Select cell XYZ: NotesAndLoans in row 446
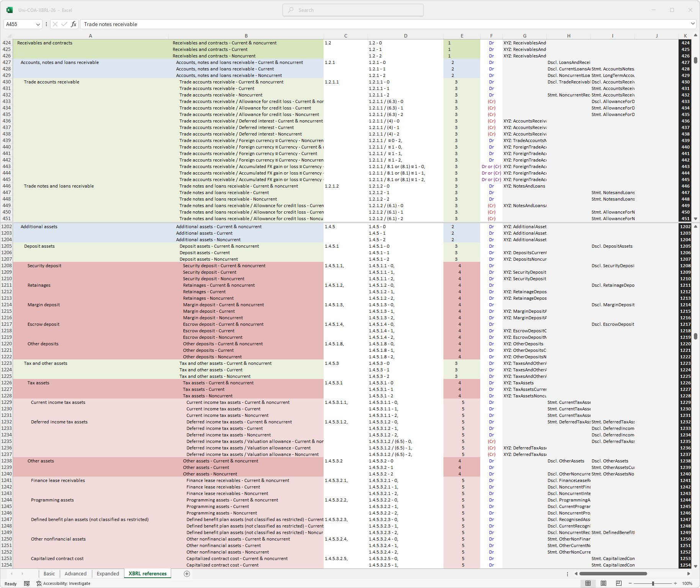 [525, 186]
